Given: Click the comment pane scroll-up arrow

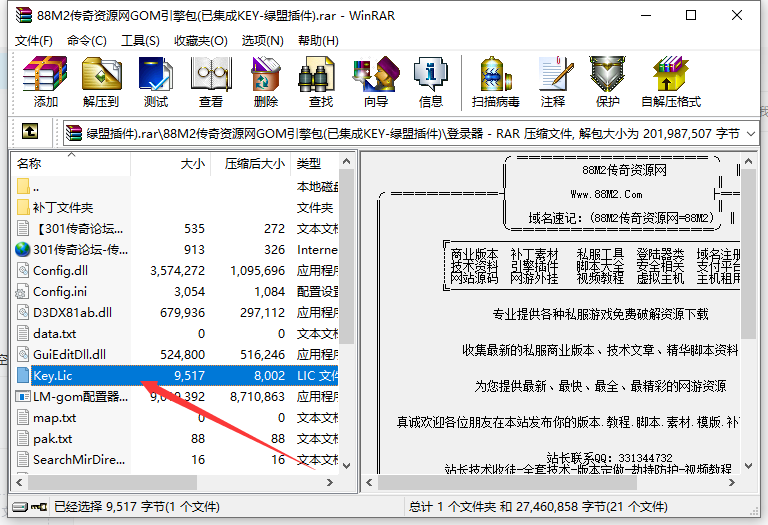Looking at the screenshot, I should (x=748, y=161).
